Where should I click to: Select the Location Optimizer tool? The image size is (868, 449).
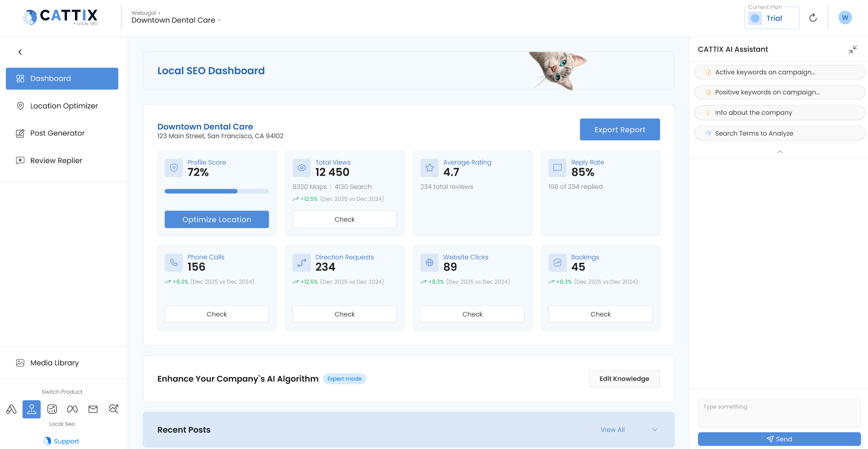64,106
